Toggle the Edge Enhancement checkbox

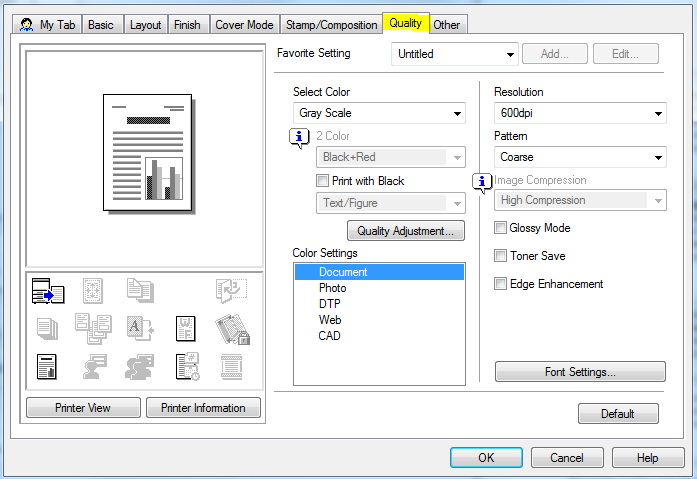(500, 284)
